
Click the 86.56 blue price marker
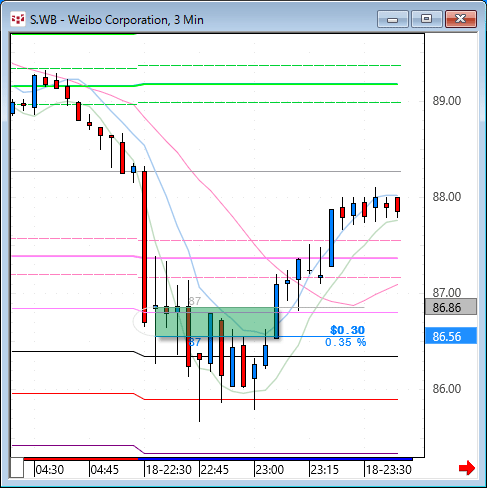pos(451,336)
